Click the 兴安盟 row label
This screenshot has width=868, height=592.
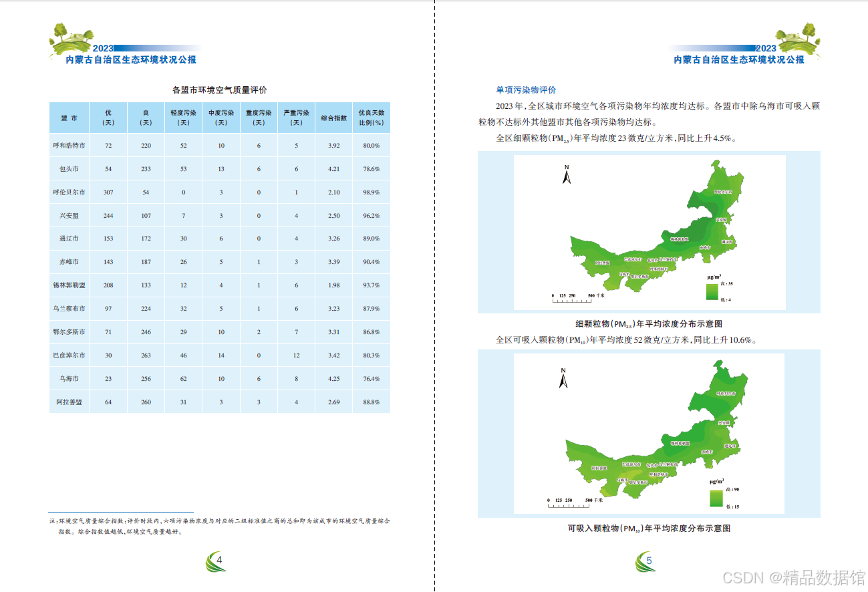tap(69, 216)
